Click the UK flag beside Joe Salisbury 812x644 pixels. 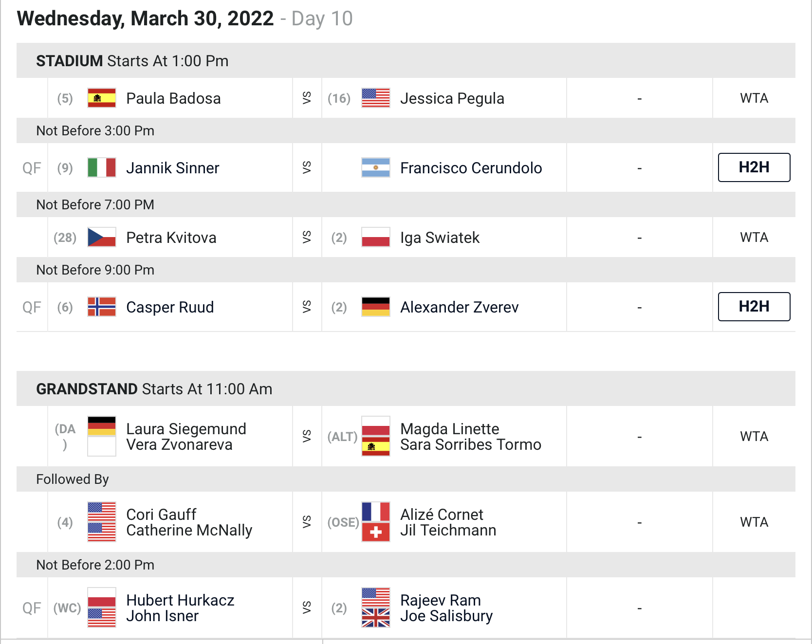[x=376, y=618]
